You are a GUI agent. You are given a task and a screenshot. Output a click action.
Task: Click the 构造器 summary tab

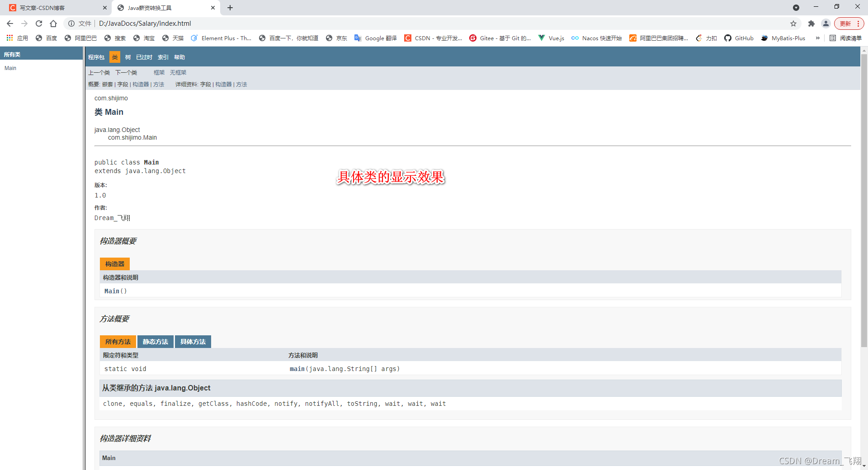point(115,264)
